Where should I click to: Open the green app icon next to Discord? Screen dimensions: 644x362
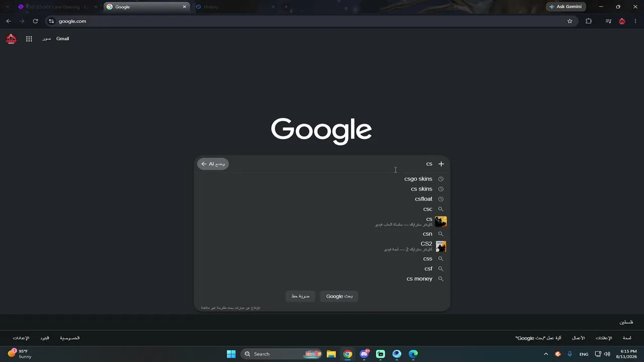[380, 354]
